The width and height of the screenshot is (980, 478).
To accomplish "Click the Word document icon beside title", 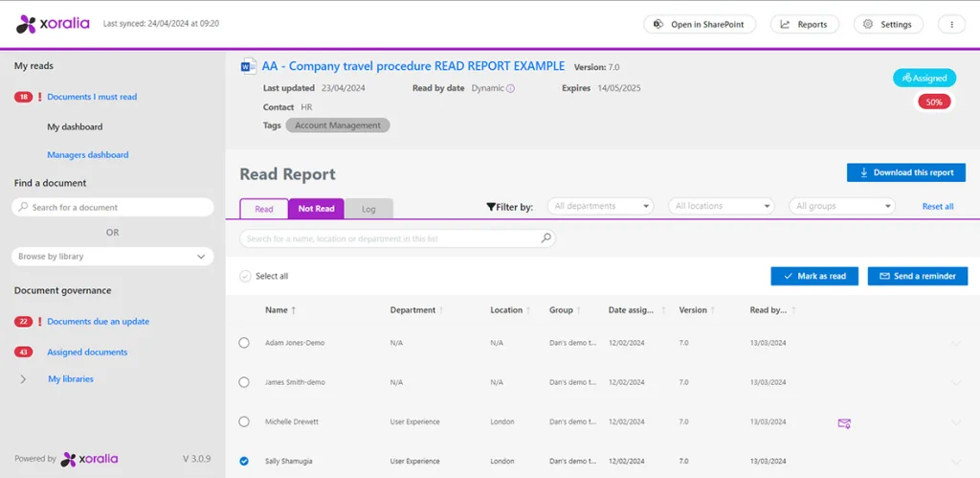I will click(247, 66).
